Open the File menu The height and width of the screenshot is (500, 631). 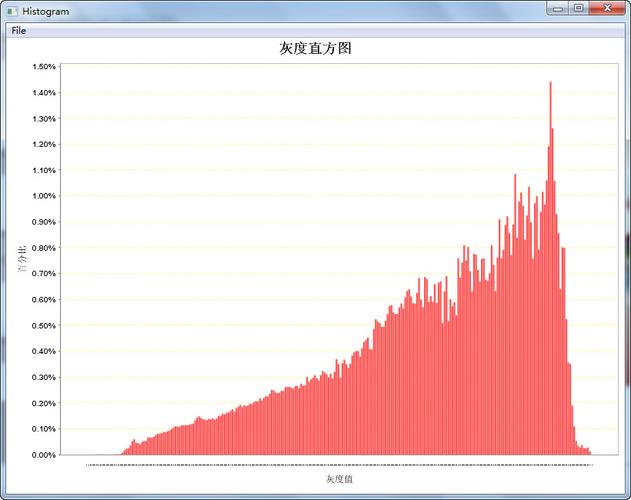coord(19,31)
